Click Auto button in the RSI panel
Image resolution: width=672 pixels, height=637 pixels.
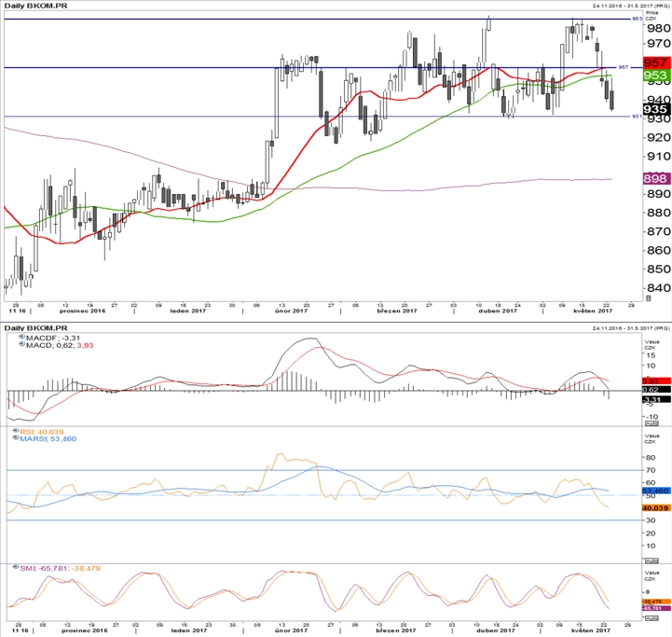click(x=651, y=561)
